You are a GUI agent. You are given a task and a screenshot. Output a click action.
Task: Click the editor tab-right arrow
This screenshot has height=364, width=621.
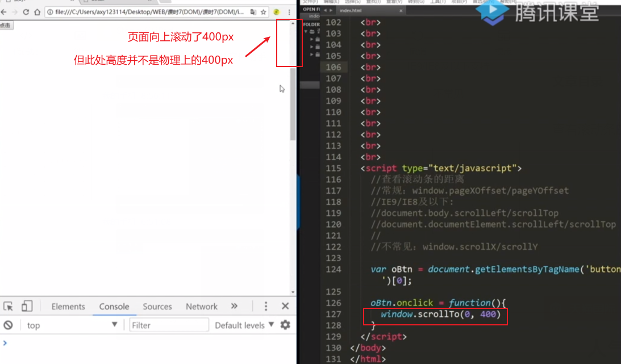coord(331,11)
